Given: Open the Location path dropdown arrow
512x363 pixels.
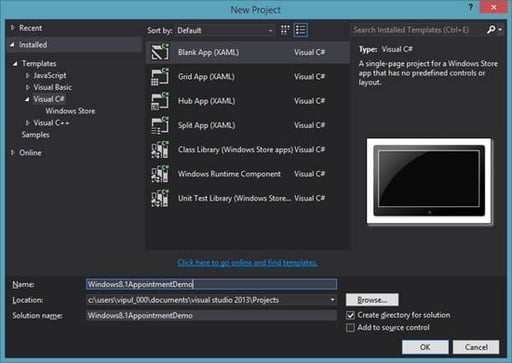Looking at the screenshot, I should [332, 300].
